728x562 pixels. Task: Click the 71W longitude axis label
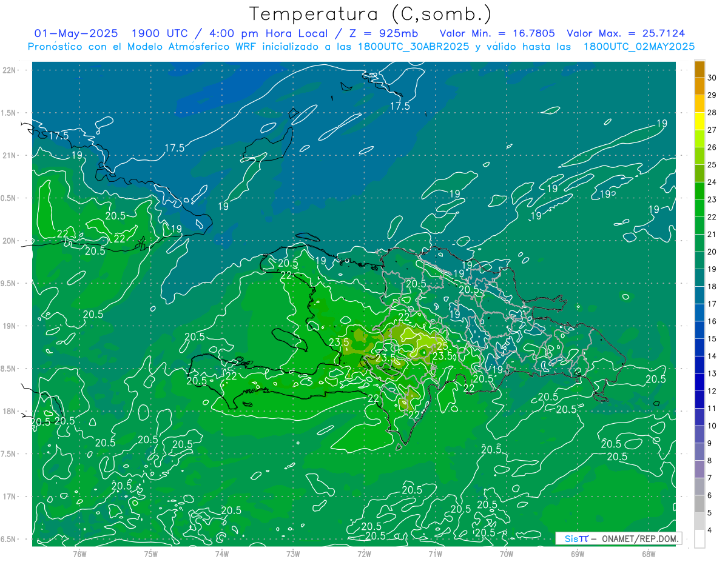(x=435, y=554)
